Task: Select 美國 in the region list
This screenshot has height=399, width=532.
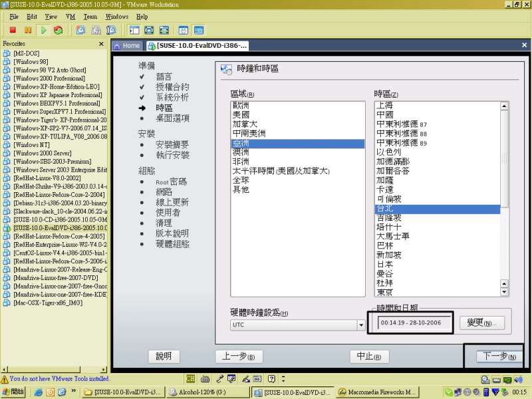Action: [297, 115]
